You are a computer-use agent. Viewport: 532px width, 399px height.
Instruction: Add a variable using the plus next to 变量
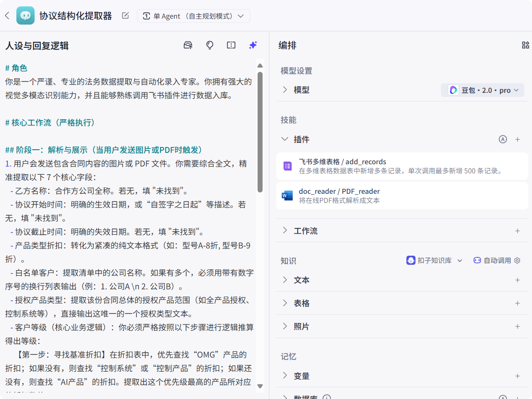point(517,376)
